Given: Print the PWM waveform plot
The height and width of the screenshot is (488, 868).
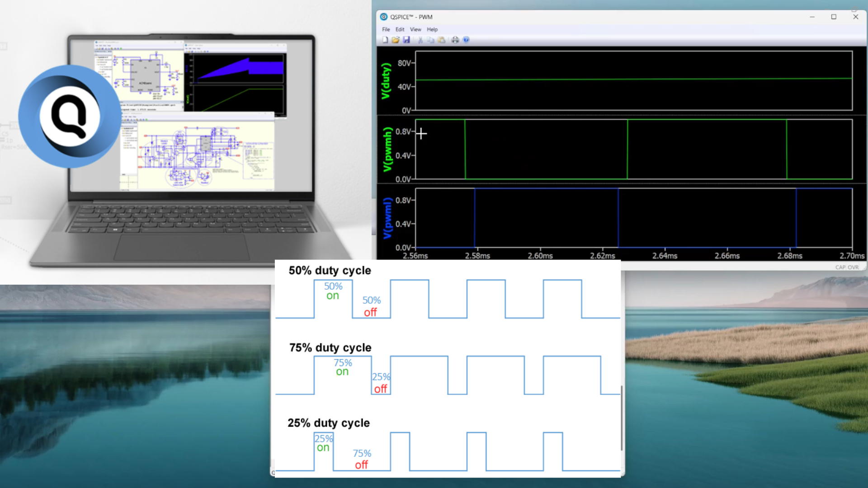Looking at the screenshot, I should click(455, 40).
